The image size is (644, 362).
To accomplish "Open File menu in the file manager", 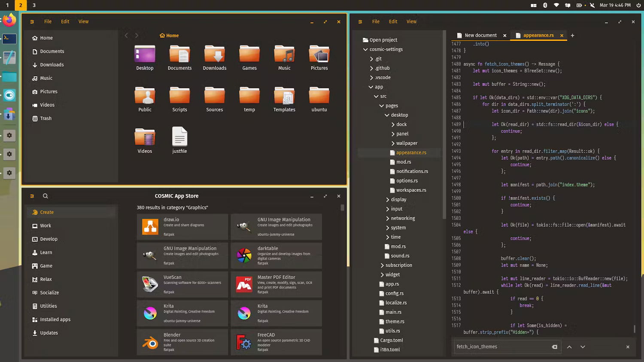I will pyautogui.click(x=48, y=21).
